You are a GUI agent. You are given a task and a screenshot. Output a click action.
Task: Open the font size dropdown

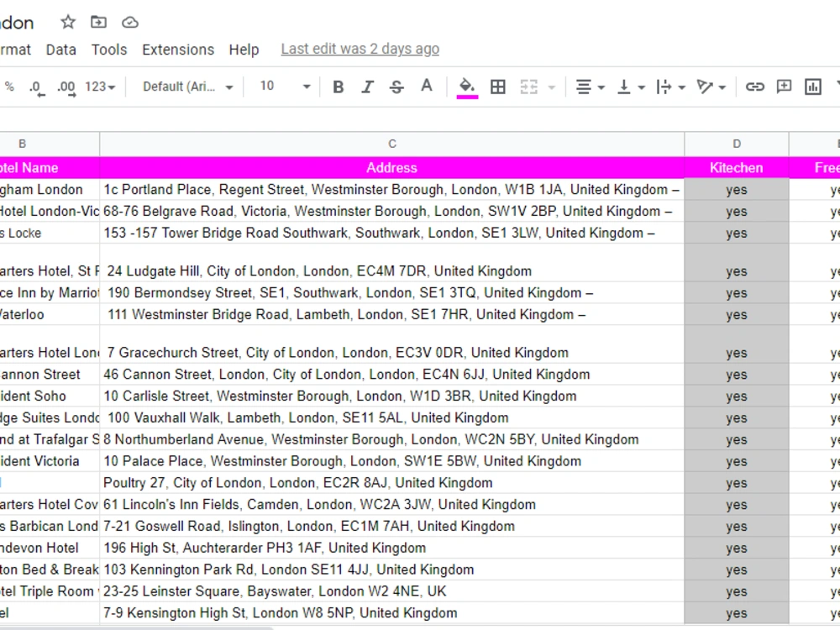click(x=285, y=87)
